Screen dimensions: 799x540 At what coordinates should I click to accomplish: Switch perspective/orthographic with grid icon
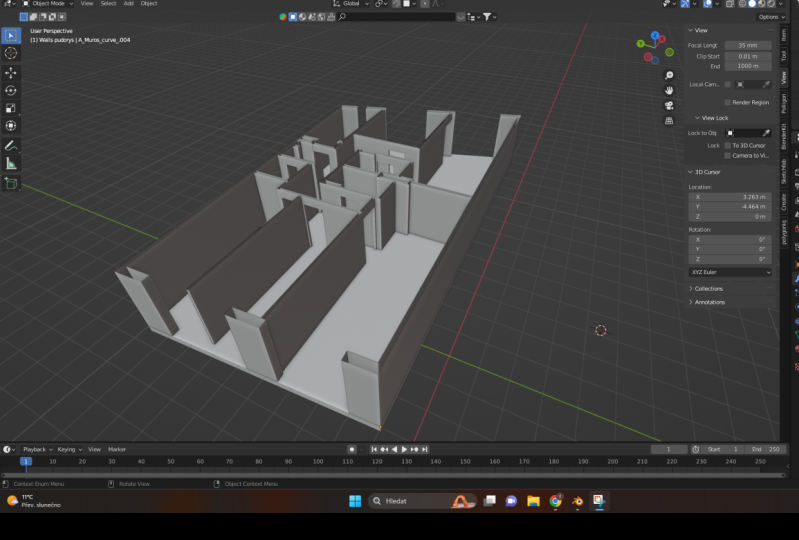669,121
